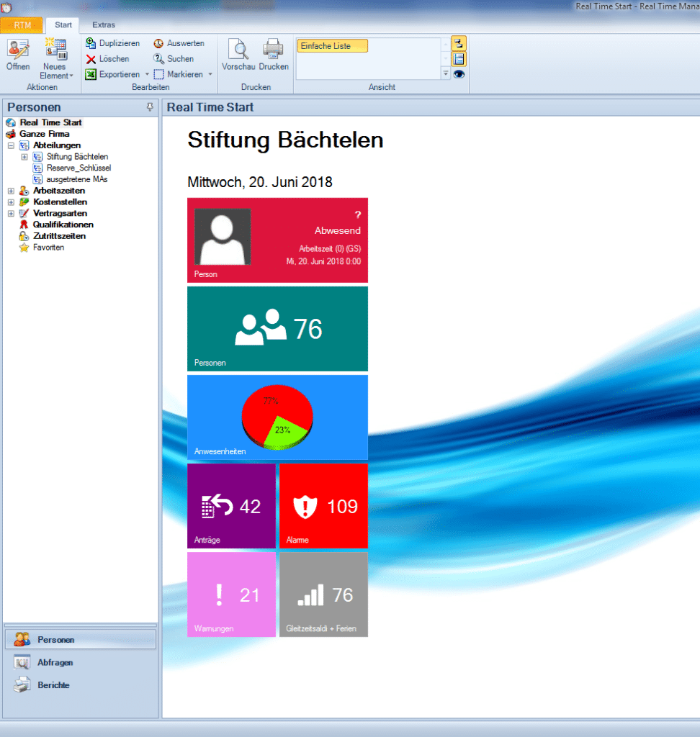Click the Aktionen ribbon group label
The width and height of the screenshot is (700, 737).
tap(42, 87)
